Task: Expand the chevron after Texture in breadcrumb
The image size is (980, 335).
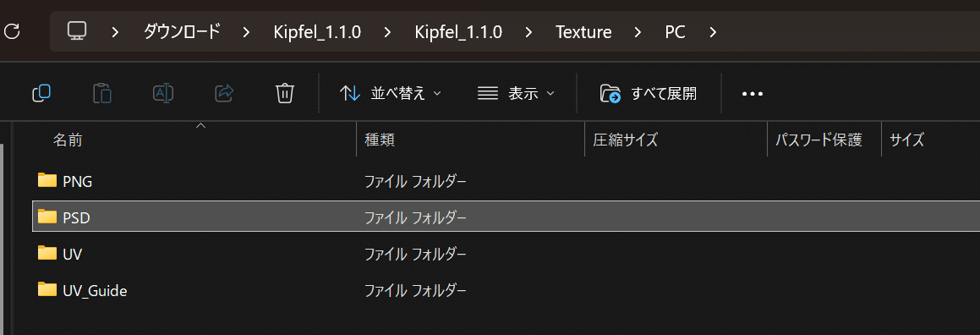Action: coord(638,31)
